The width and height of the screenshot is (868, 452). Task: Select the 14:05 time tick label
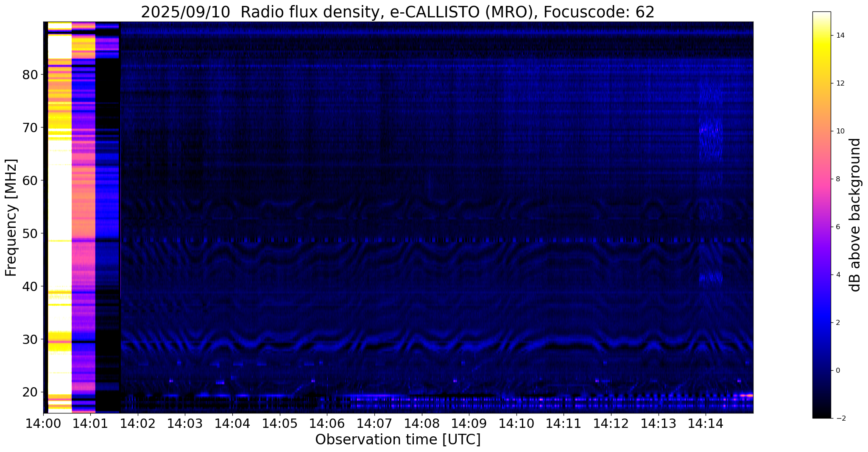[x=279, y=424]
